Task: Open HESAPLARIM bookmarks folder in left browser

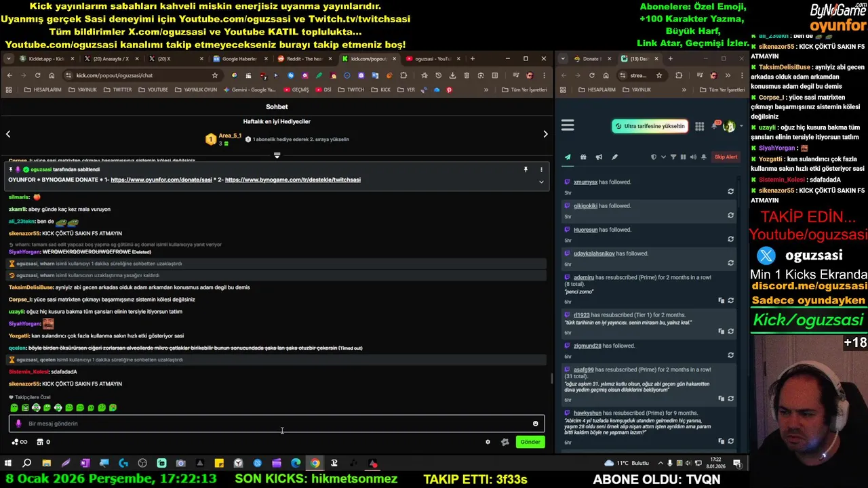Action: pos(43,89)
